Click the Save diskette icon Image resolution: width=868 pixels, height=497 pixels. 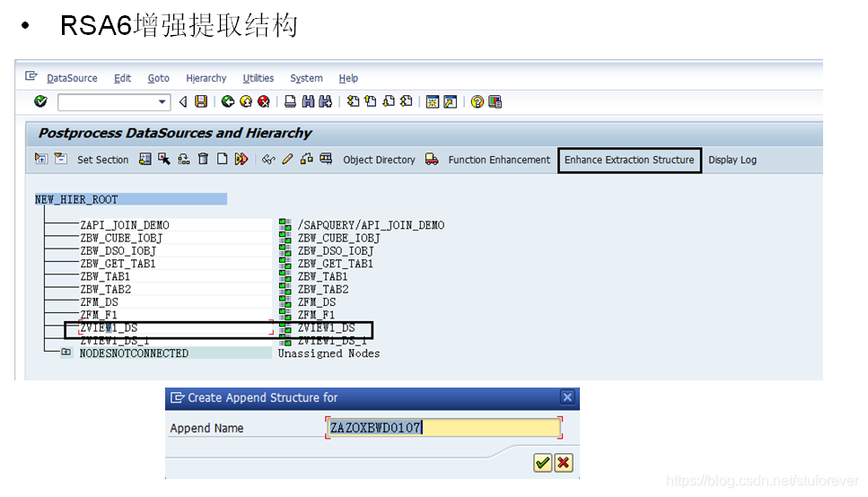coord(201,101)
